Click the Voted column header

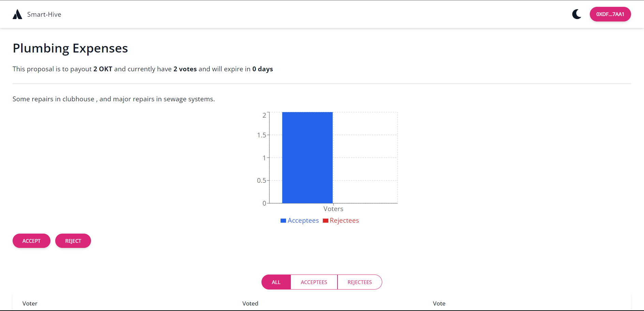click(x=250, y=303)
